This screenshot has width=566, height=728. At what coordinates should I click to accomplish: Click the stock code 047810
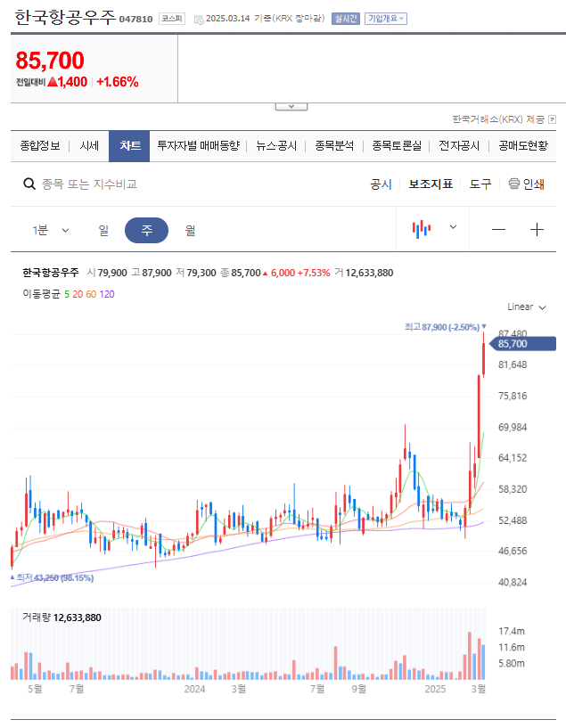pyautogui.click(x=135, y=19)
